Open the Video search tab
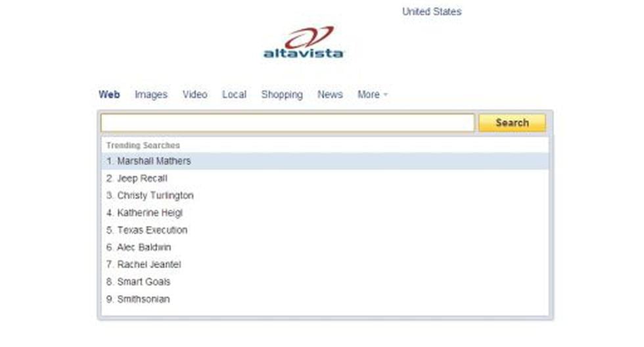This screenshot has height=347, width=644. click(195, 95)
